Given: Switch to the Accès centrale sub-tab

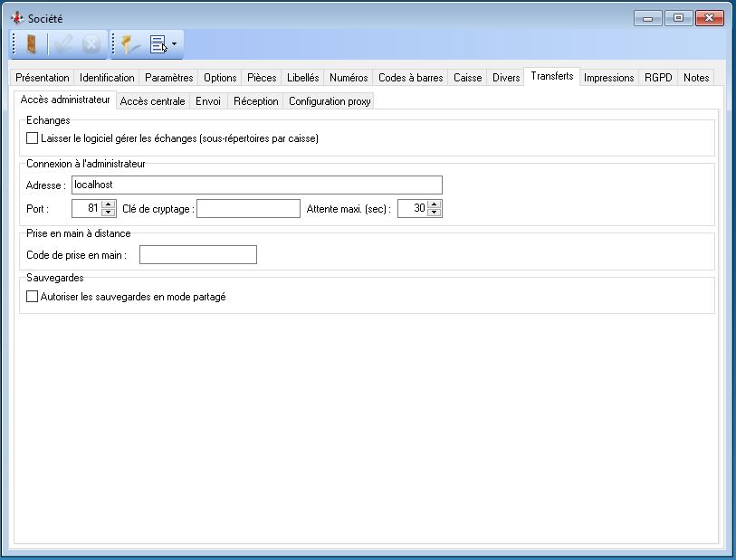Looking at the screenshot, I should point(152,101).
